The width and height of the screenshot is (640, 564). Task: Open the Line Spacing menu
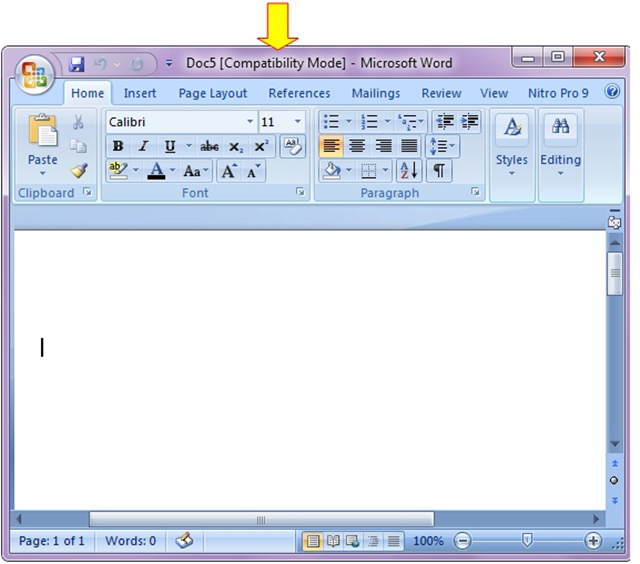coord(442,146)
